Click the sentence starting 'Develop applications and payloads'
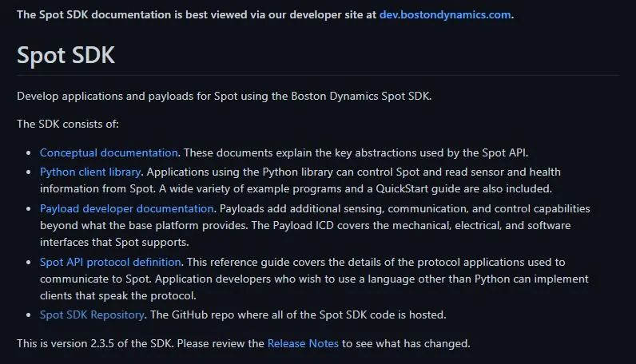The image size is (636, 364). (x=225, y=96)
